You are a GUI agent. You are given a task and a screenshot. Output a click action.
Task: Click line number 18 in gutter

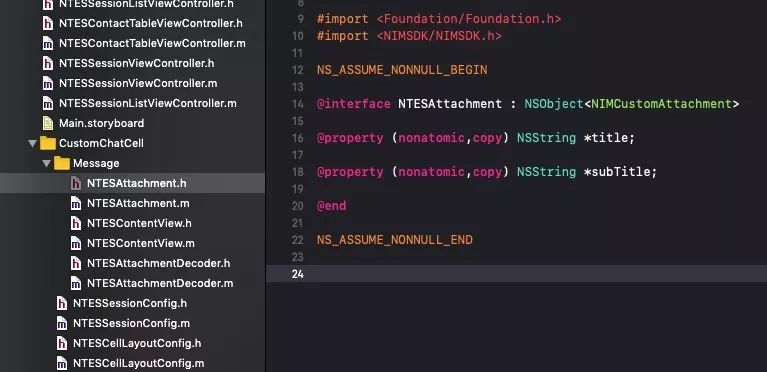point(297,172)
